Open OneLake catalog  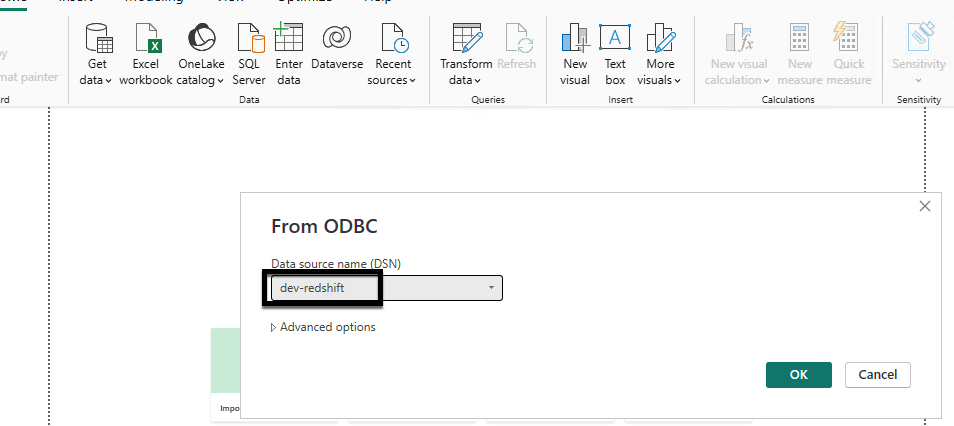(x=201, y=55)
